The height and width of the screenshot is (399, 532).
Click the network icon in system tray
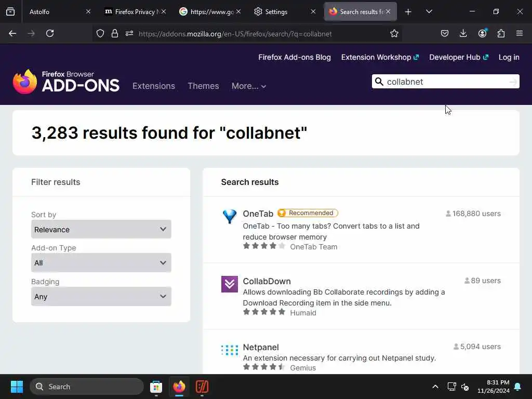point(451,387)
